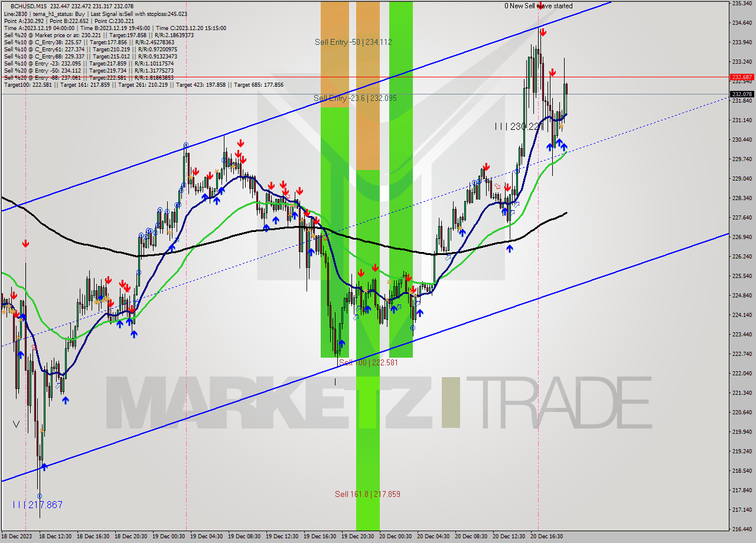Click the '19 Dec 08:30' time axis label
Screen dimensions: 756x543
(x=244, y=537)
